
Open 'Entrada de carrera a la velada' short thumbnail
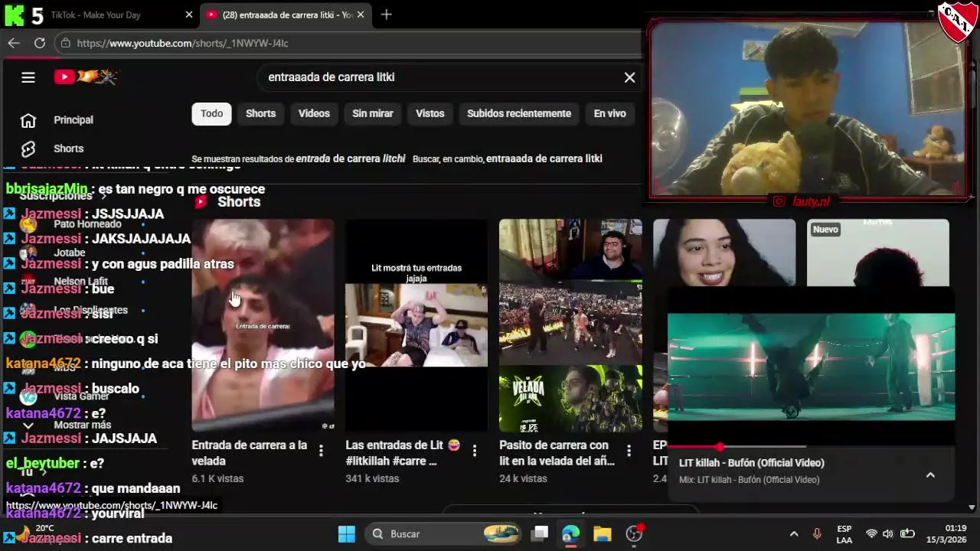263,325
